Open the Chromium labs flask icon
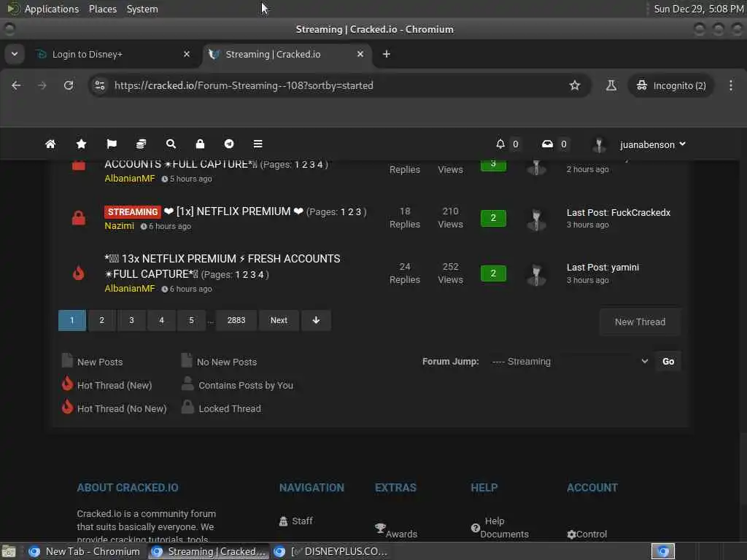 611,85
